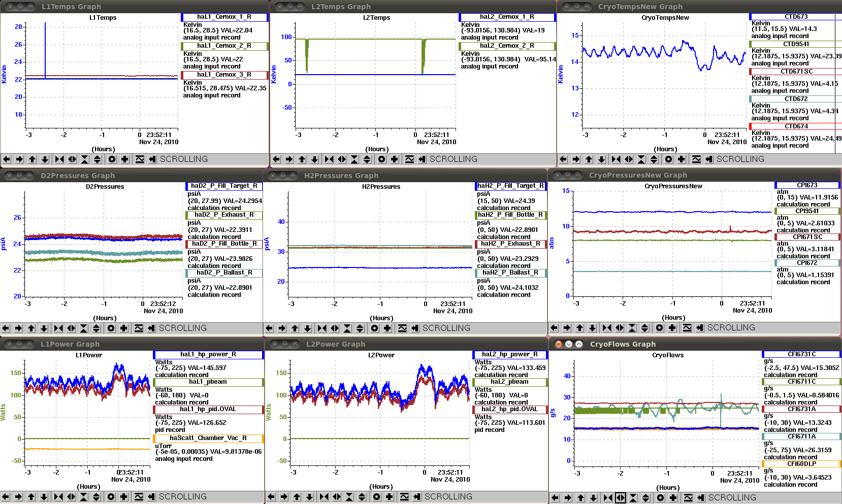Open the controls dialog icon in L2Temps Graph
The width and height of the screenshot is (842, 504).
pos(409,159)
